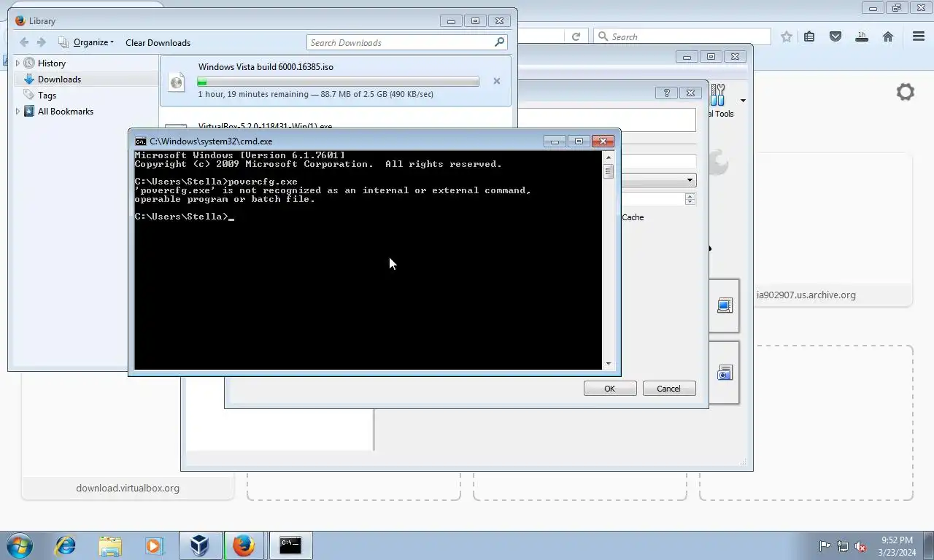
Task: Select Tags in Library sidebar
Action: point(47,96)
